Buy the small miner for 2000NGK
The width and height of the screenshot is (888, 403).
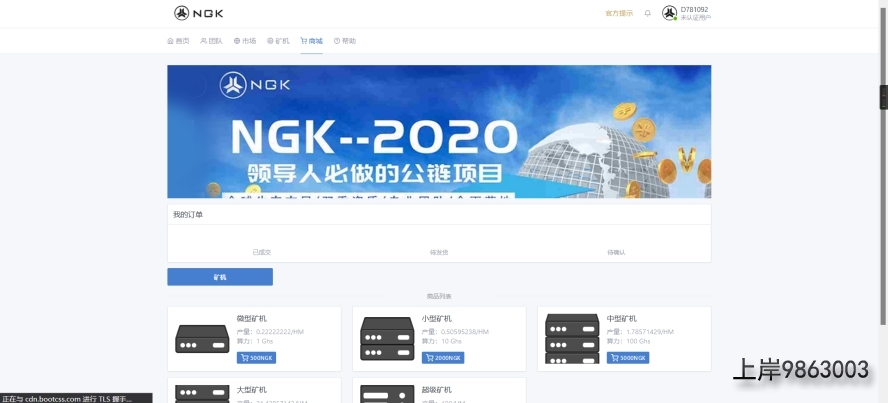pyautogui.click(x=443, y=358)
